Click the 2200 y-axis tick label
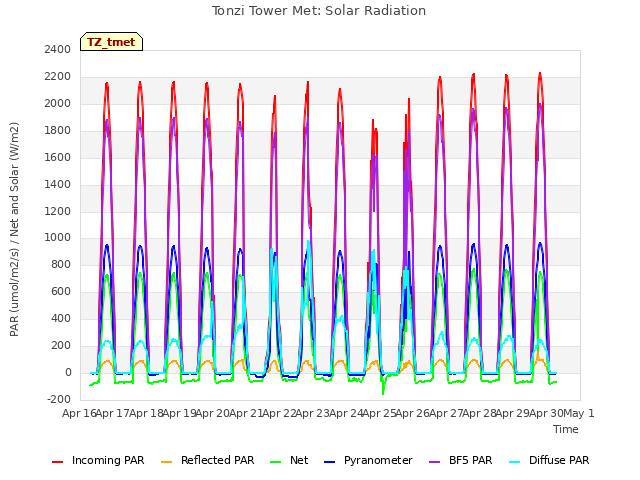 [x=58, y=76]
